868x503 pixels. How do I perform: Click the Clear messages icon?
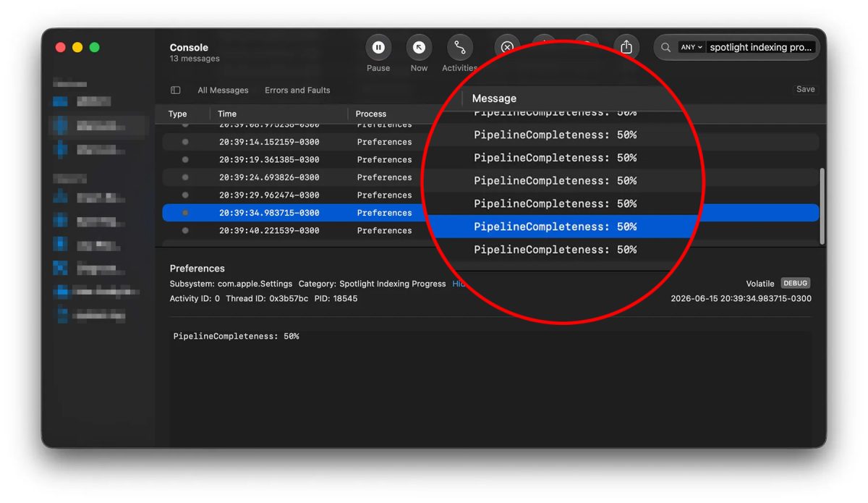(x=507, y=48)
